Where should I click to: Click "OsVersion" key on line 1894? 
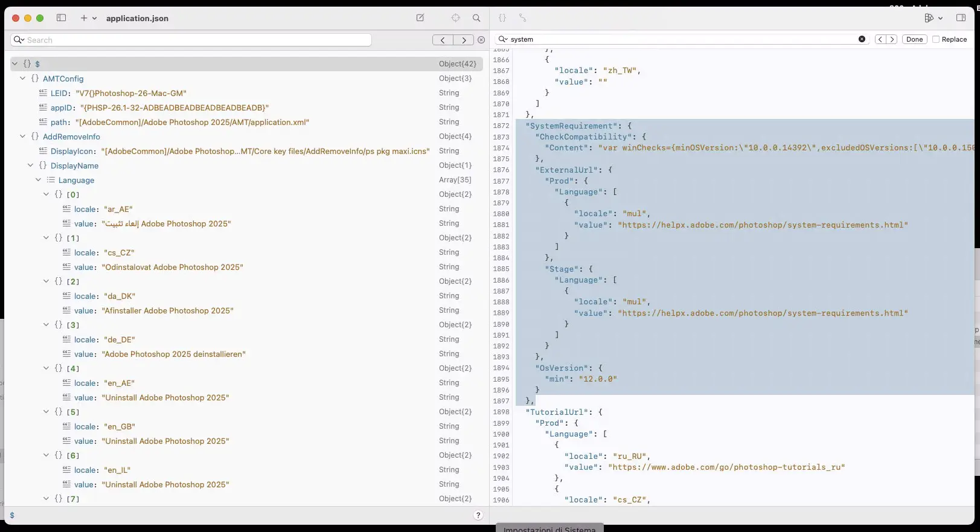560,368
